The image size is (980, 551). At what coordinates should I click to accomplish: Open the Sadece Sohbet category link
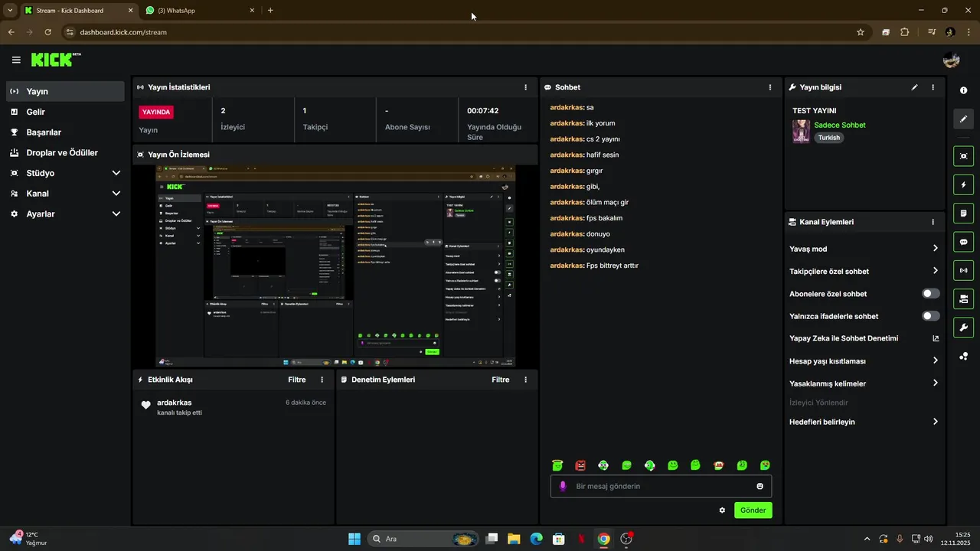pos(840,125)
